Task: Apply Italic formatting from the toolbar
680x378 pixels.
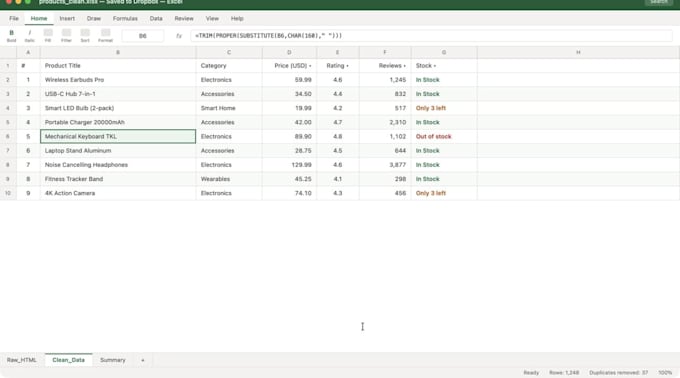Action: coord(29,36)
